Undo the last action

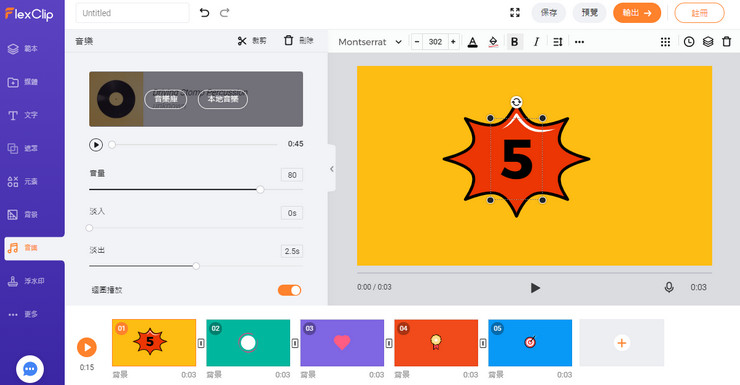tap(204, 13)
